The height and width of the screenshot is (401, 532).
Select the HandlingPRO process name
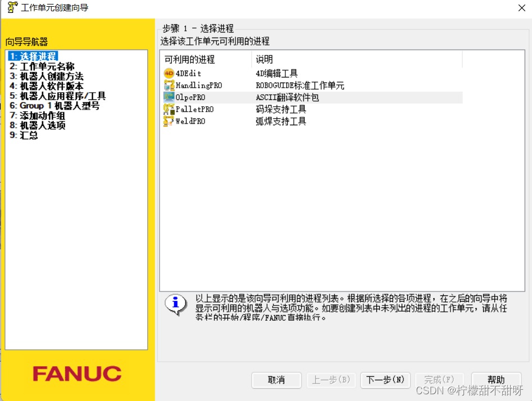point(199,85)
